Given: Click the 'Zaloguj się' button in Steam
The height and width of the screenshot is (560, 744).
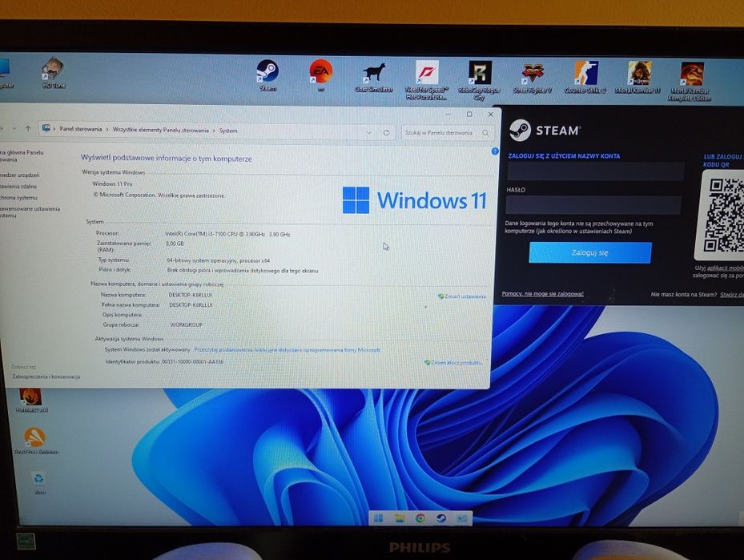Looking at the screenshot, I should 590,252.
